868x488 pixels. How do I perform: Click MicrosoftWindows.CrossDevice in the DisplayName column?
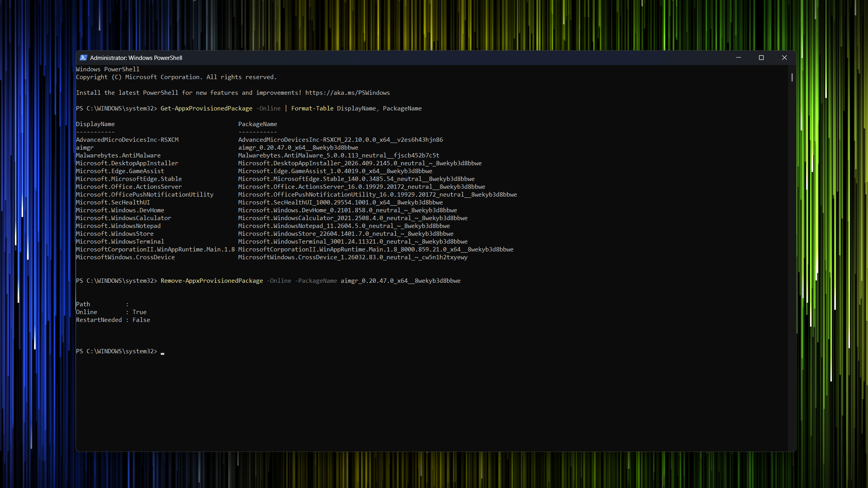tap(125, 257)
